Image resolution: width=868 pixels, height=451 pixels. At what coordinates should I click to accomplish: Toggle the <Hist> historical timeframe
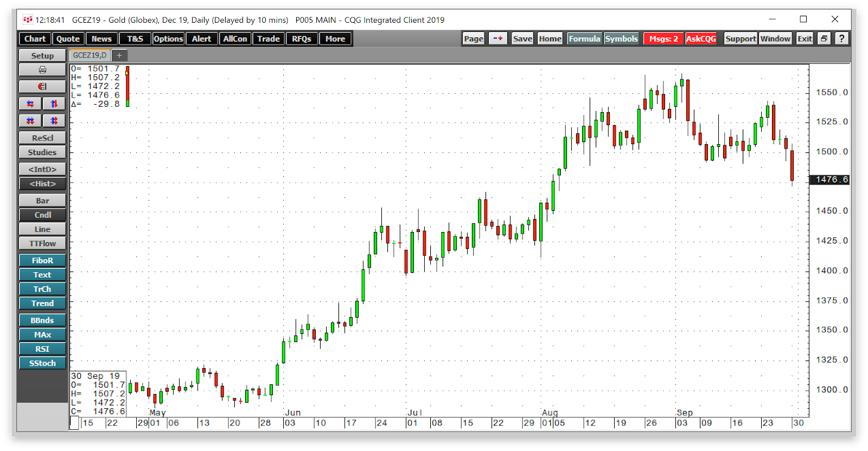pyautogui.click(x=42, y=184)
